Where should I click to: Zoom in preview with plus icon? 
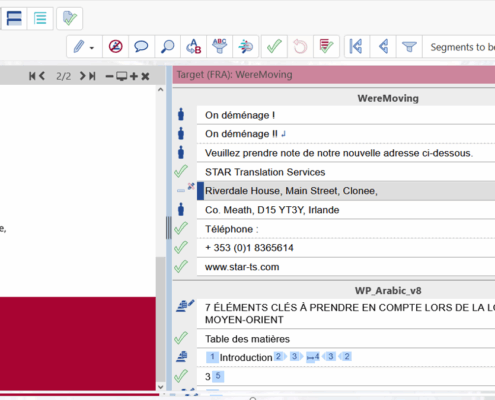coord(134,76)
